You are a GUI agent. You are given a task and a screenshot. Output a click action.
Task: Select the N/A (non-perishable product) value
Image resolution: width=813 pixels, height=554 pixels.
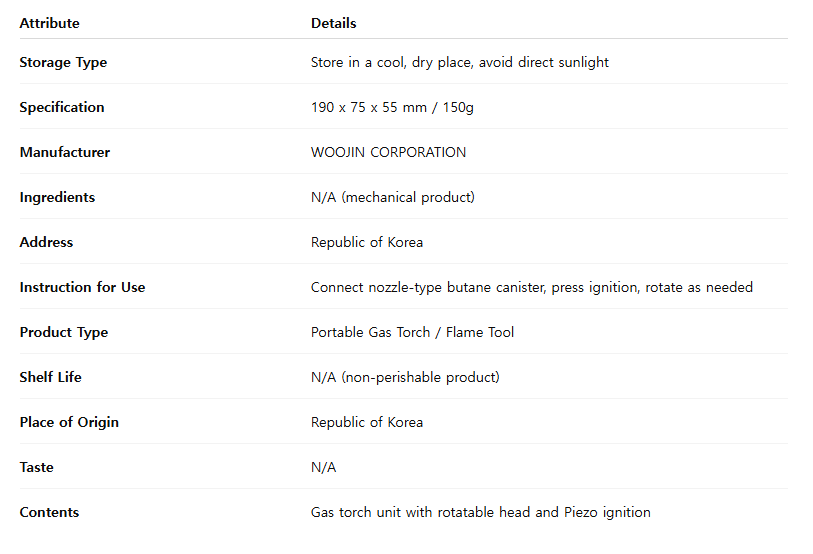click(x=405, y=377)
